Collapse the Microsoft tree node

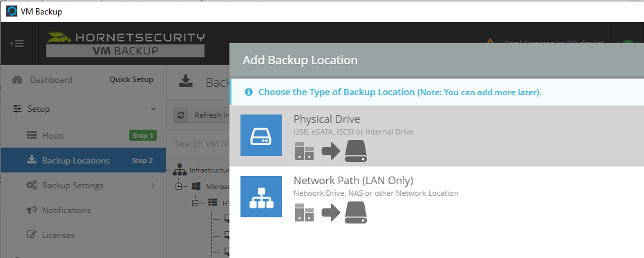point(179,187)
